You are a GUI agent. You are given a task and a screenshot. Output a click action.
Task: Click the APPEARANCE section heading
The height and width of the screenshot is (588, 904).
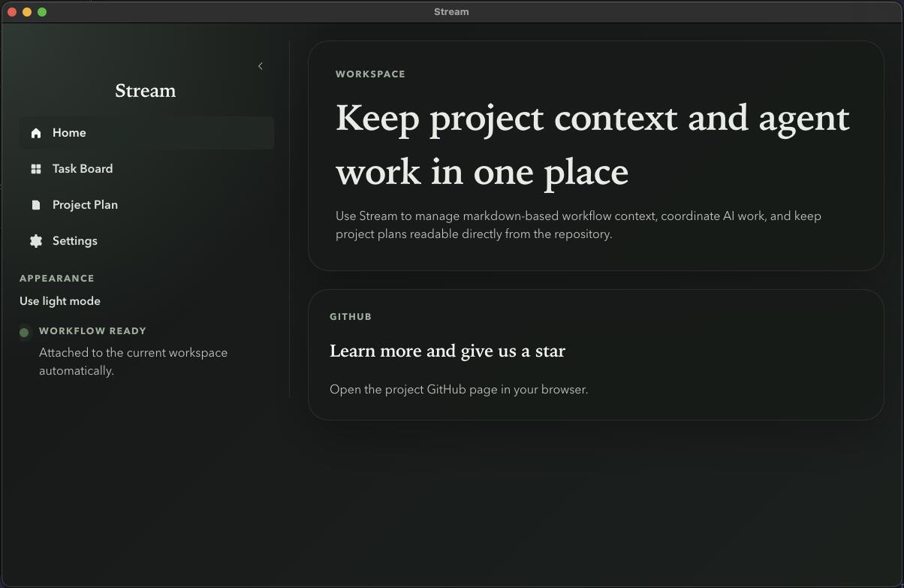tap(57, 279)
